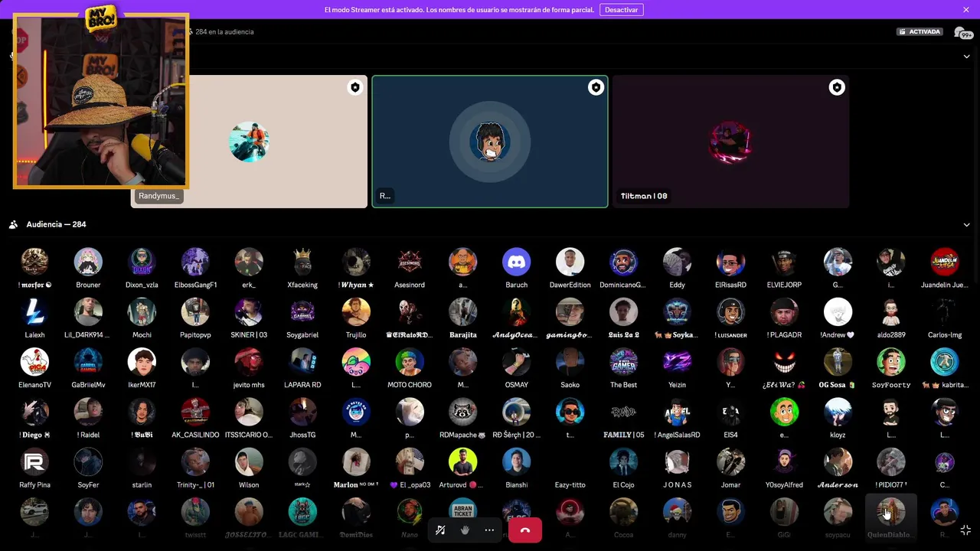This screenshot has width=980, height=551.
Task: Open the chat icon with 99+ badge
Action: (x=962, y=32)
